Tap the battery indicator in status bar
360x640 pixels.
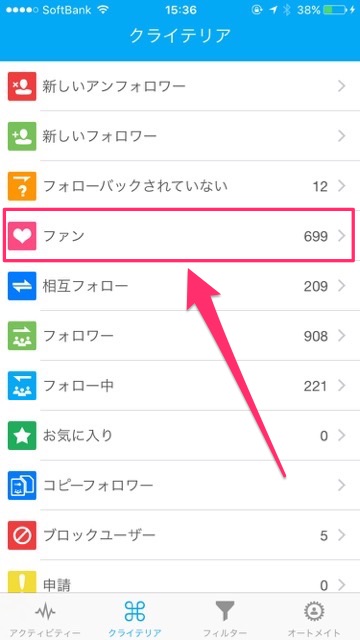(x=336, y=11)
